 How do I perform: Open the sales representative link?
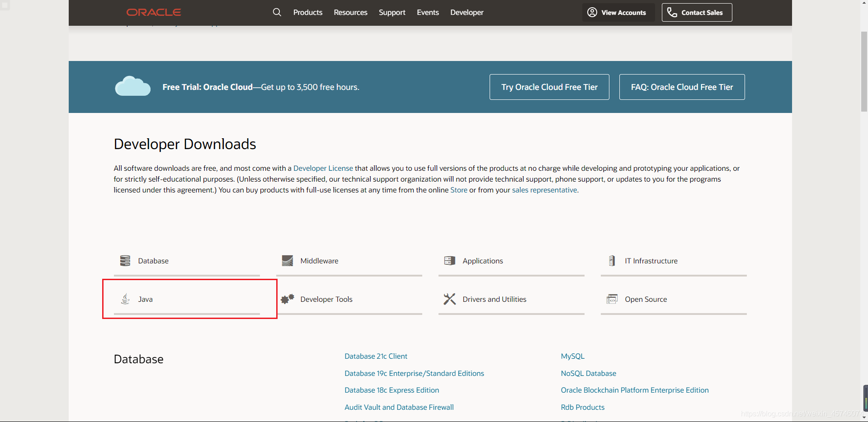[544, 190]
